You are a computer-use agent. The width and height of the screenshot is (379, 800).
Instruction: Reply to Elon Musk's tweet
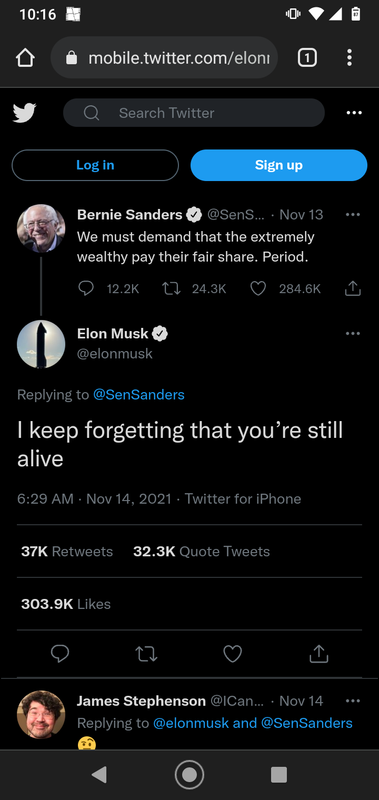coord(60,654)
